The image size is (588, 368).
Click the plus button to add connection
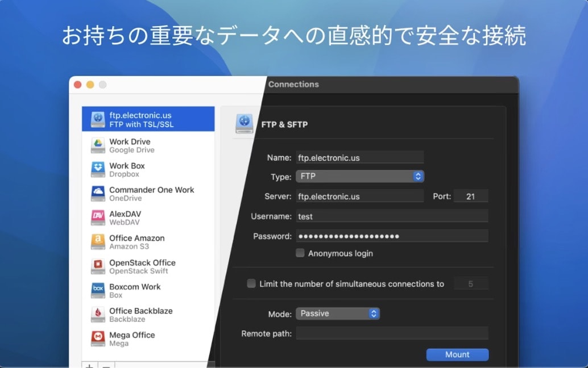pyautogui.click(x=89, y=365)
